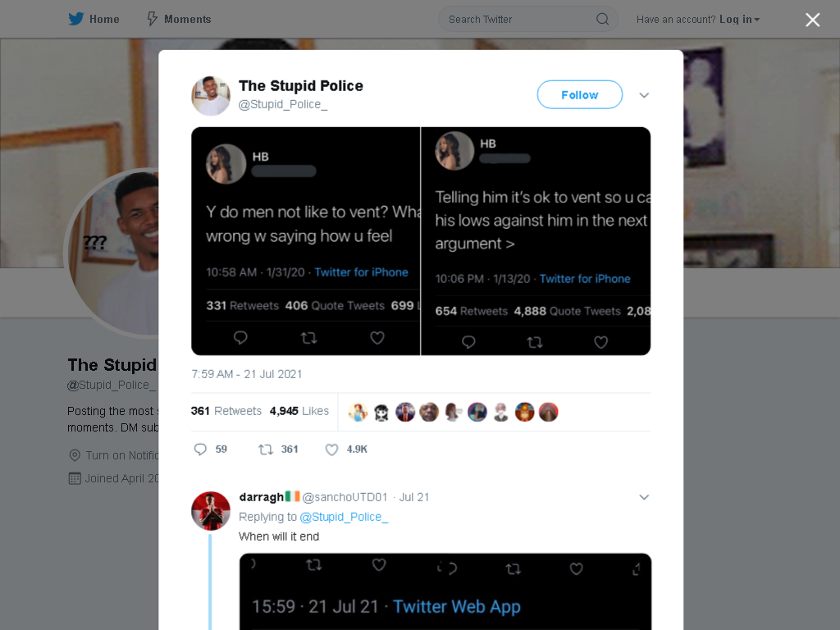View the 361 Retweets list
840x630 pixels.
pyautogui.click(x=226, y=411)
